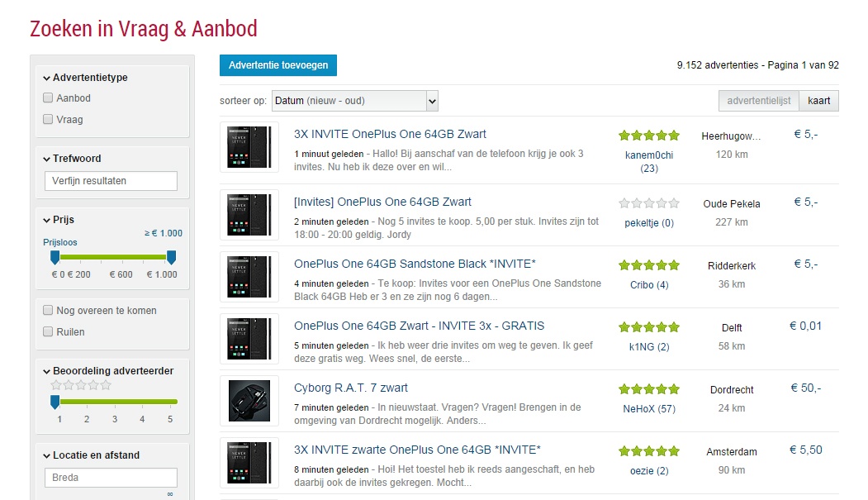Collapse the Locatie en afstand section
This screenshot has width=868, height=500.
pos(47,455)
